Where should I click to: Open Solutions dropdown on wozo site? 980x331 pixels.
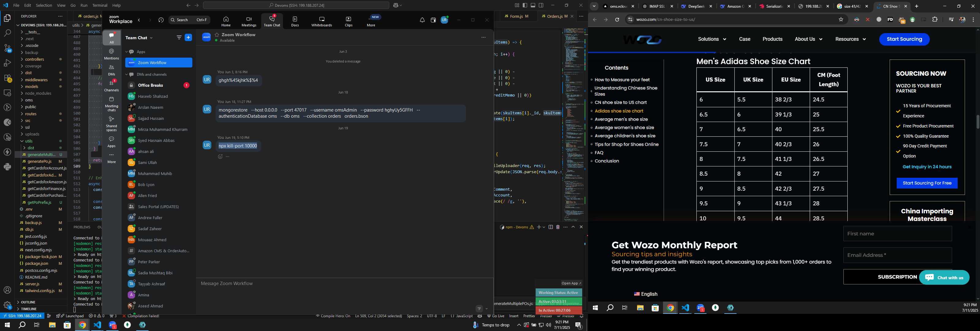712,39
